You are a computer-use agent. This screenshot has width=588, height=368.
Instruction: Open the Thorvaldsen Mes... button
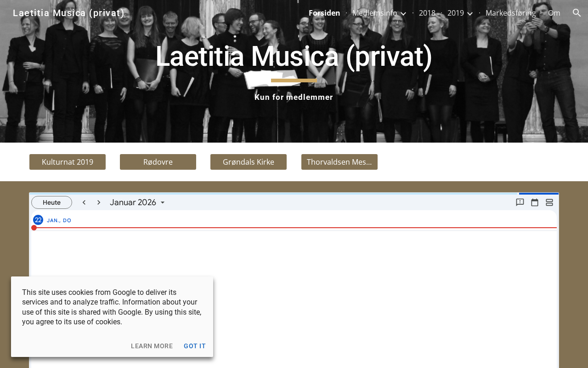click(x=339, y=162)
